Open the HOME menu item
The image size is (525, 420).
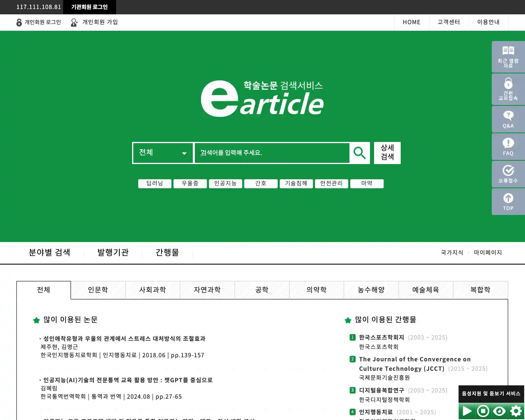411,22
